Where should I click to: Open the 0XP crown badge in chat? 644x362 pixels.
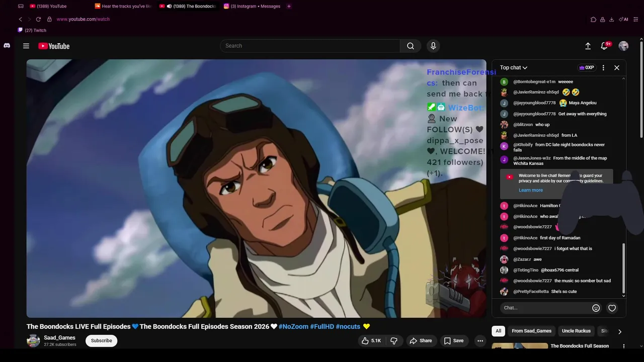tap(587, 67)
